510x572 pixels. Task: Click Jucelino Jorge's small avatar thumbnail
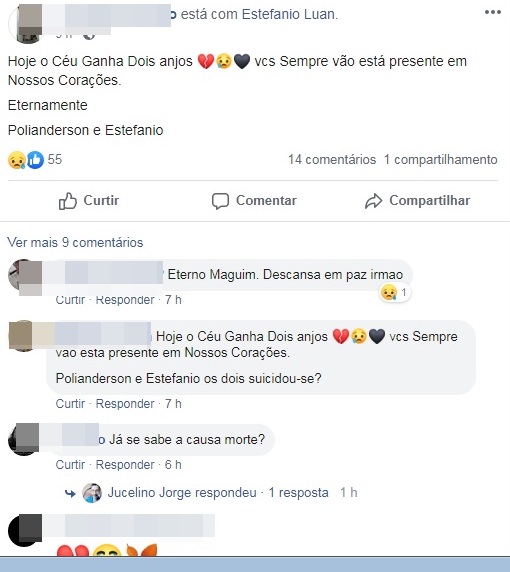[92, 493]
